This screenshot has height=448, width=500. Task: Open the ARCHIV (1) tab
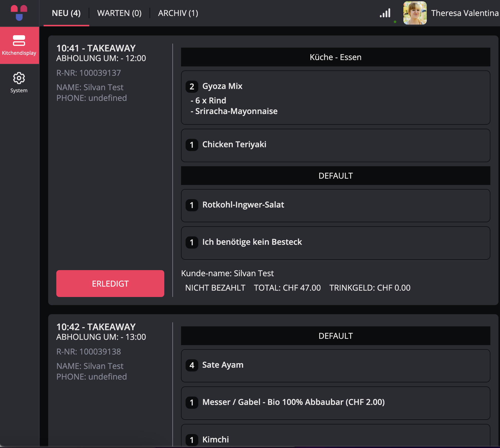point(178,13)
